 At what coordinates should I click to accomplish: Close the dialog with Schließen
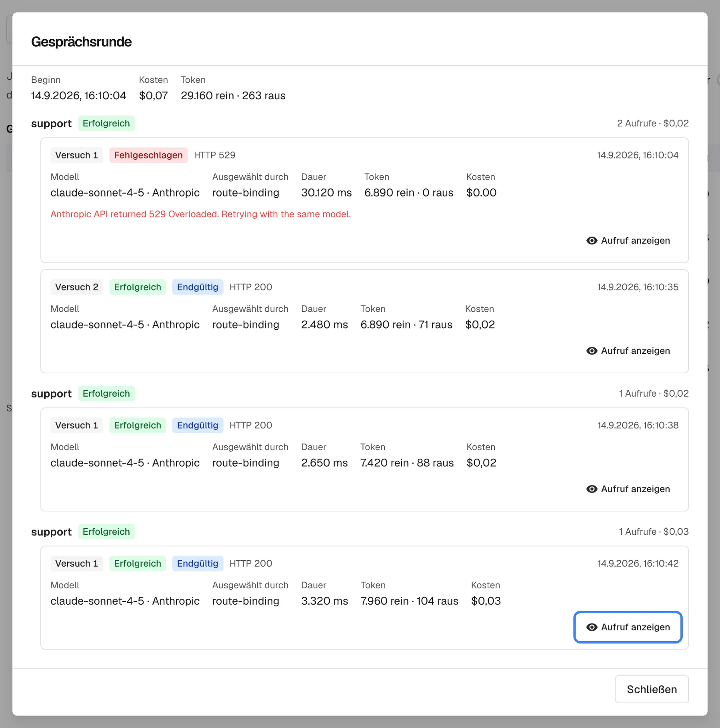point(652,689)
